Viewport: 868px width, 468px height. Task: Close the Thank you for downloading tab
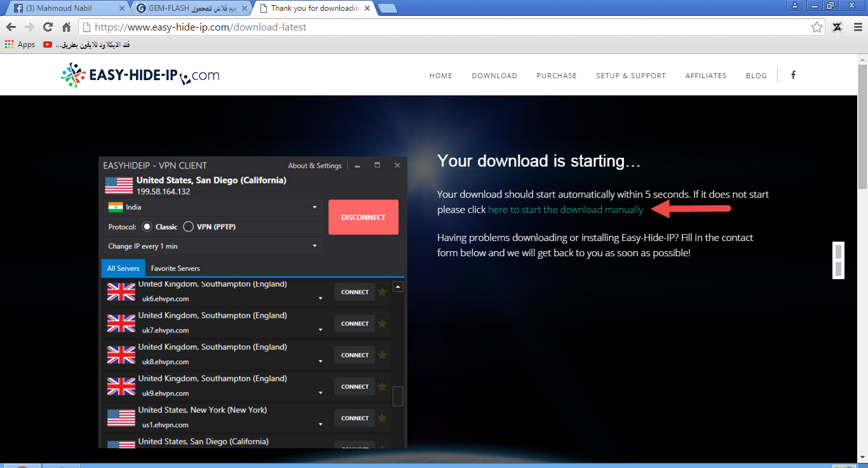367,8
